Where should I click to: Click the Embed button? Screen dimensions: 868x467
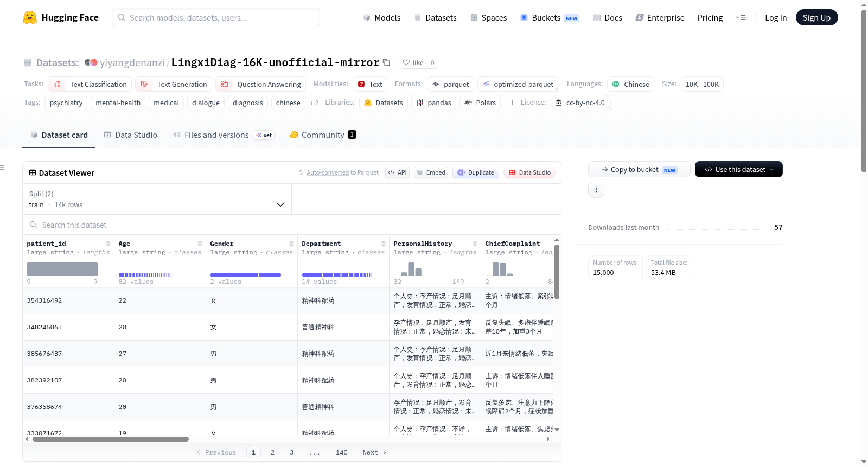tap(431, 172)
